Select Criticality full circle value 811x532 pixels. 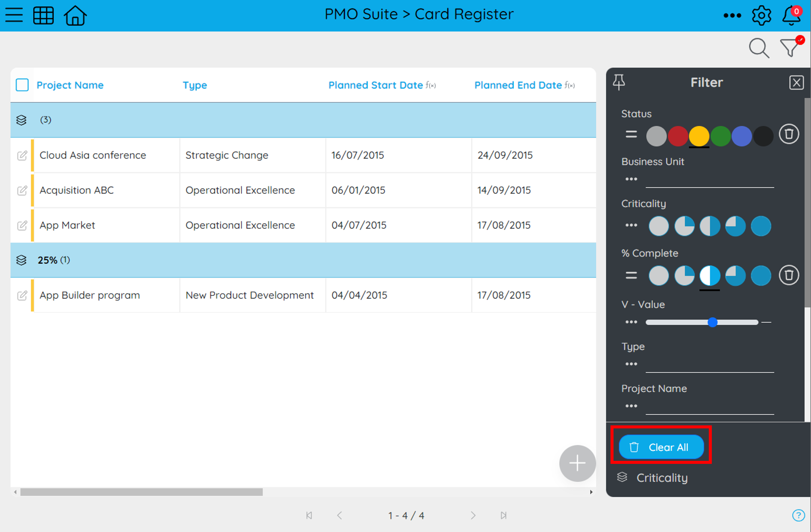(x=761, y=226)
